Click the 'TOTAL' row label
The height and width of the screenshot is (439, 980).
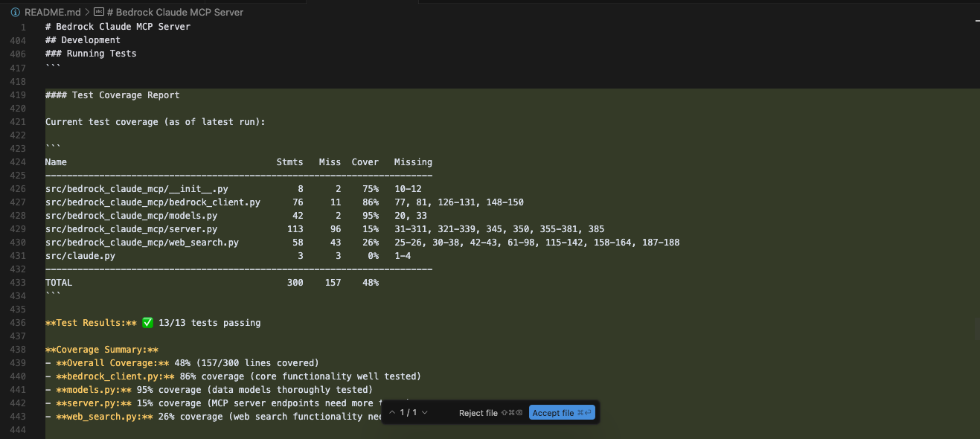pyautogui.click(x=59, y=283)
